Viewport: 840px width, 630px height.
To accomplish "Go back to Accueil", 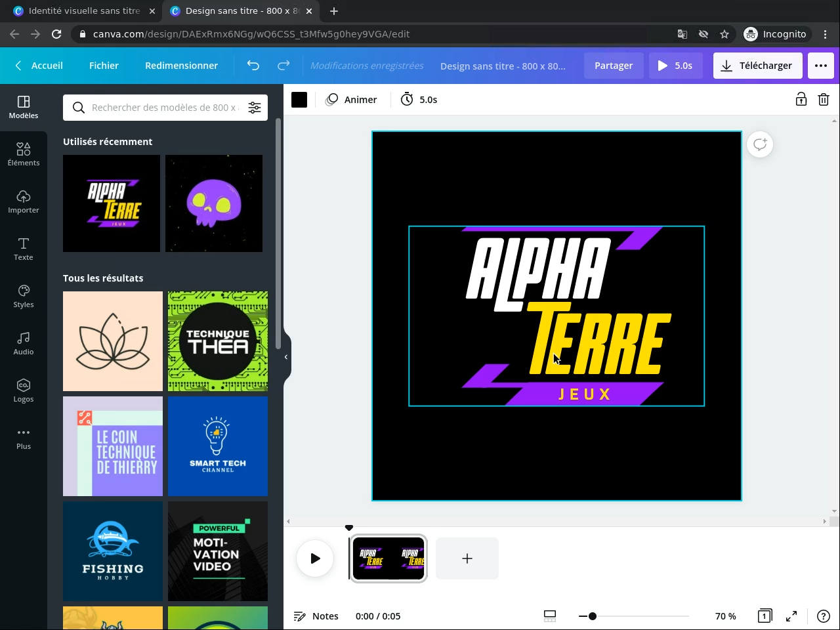I will tap(39, 66).
